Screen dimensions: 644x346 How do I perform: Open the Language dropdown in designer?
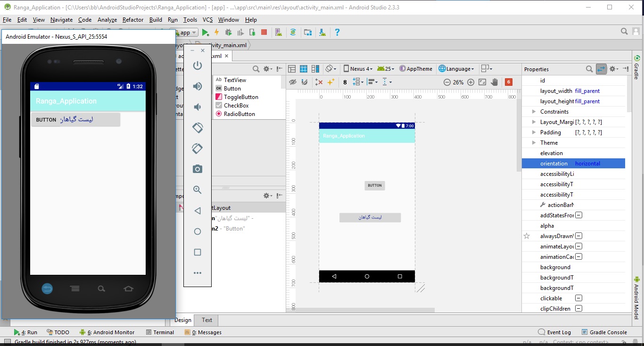coord(456,69)
